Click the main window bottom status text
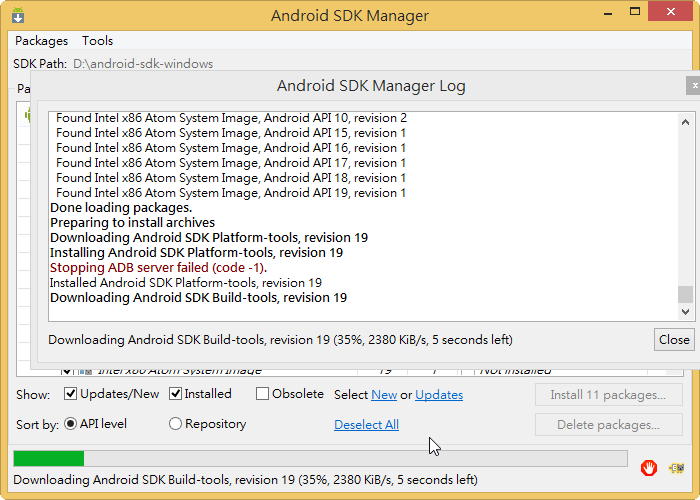 (x=246, y=480)
